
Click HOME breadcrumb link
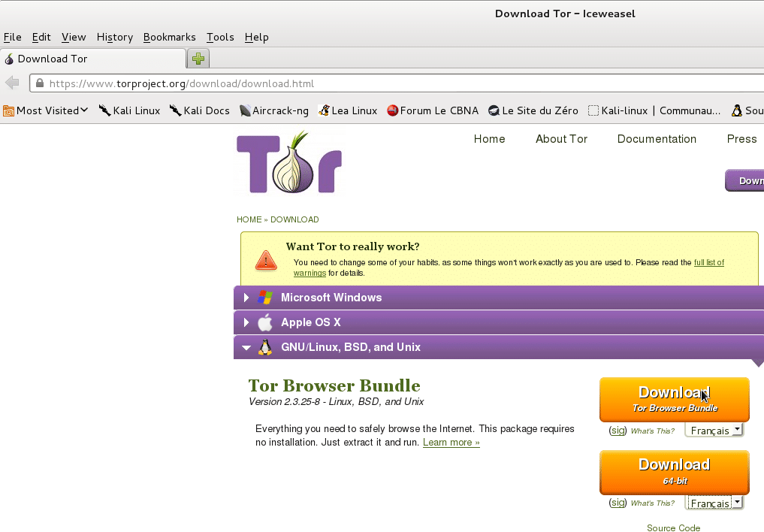[x=249, y=219]
